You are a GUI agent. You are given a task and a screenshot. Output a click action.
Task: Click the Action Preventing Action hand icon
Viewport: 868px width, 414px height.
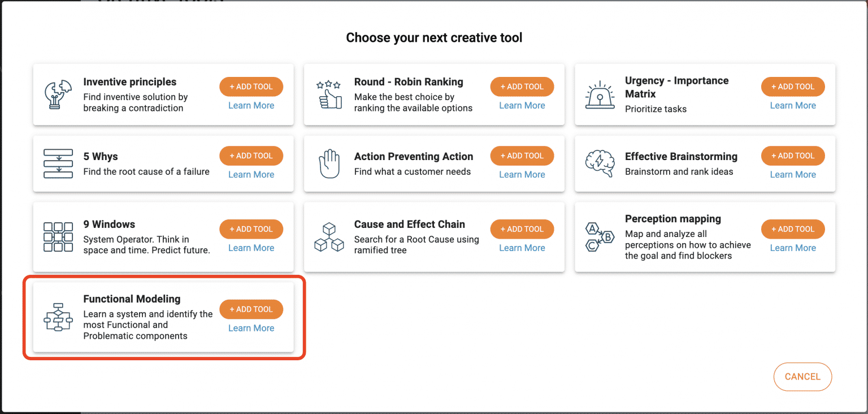tap(329, 163)
